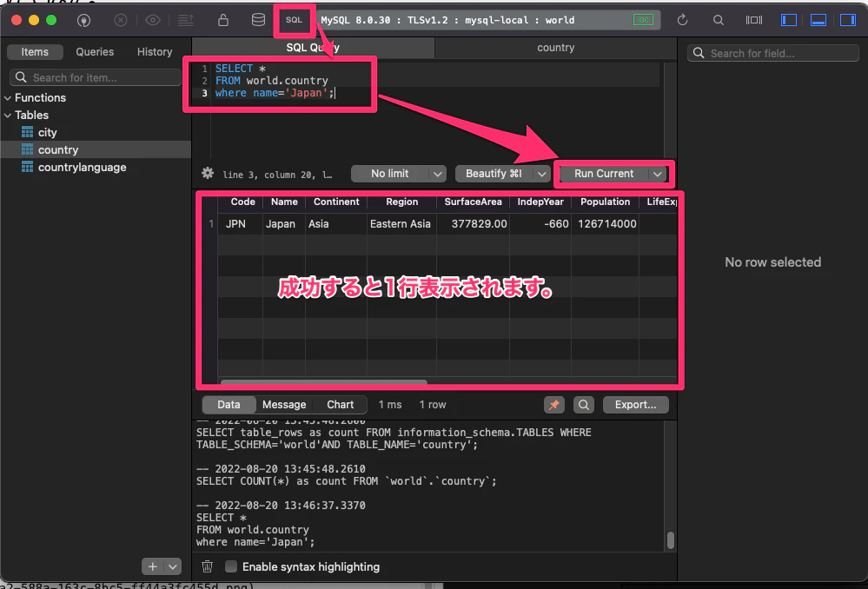Switch to the Message view
This screenshot has width=868, height=589.
coord(284,405)
